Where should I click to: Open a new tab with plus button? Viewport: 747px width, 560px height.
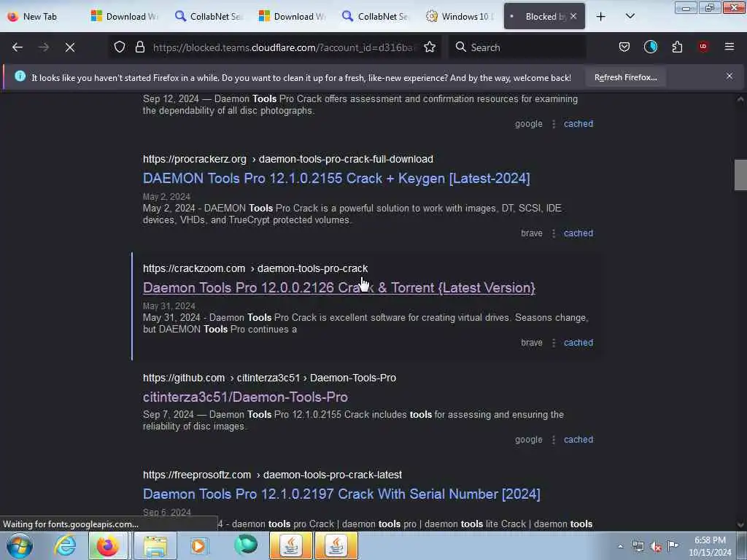tap(601, 17)
